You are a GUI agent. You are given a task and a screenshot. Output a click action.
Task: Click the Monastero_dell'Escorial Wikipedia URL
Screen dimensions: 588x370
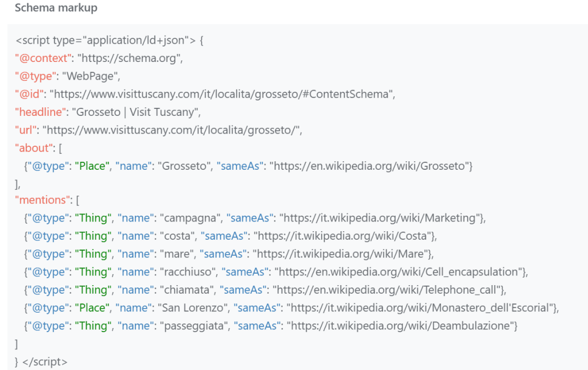click(x=420, y=307)
